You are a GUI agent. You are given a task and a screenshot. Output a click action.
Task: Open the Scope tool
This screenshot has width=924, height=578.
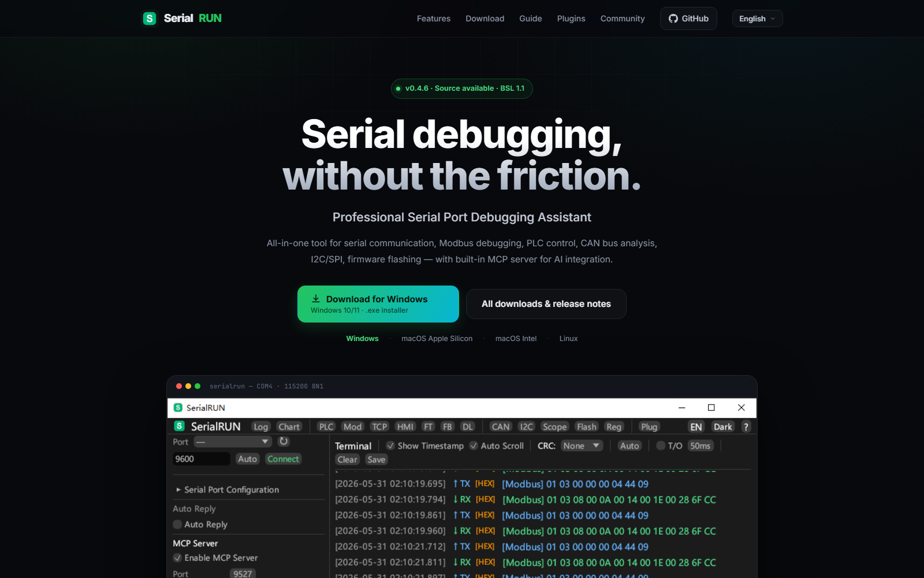coord(555,427)
